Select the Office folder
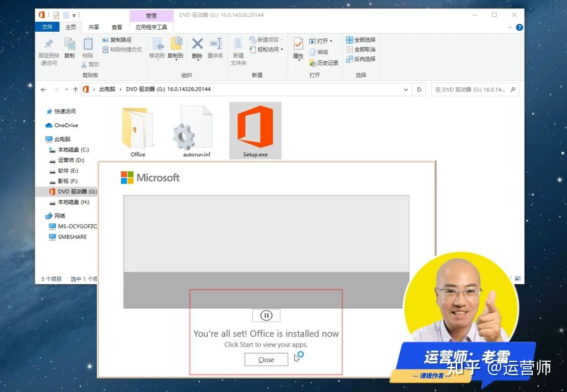The image size is (567, 392). point(138,131)
